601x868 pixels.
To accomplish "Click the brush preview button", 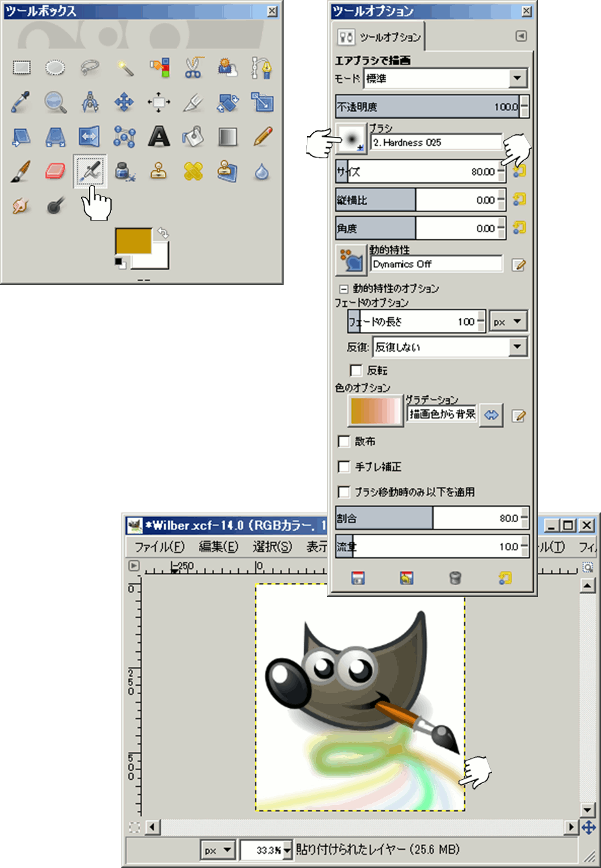I will tap(351, 138).
